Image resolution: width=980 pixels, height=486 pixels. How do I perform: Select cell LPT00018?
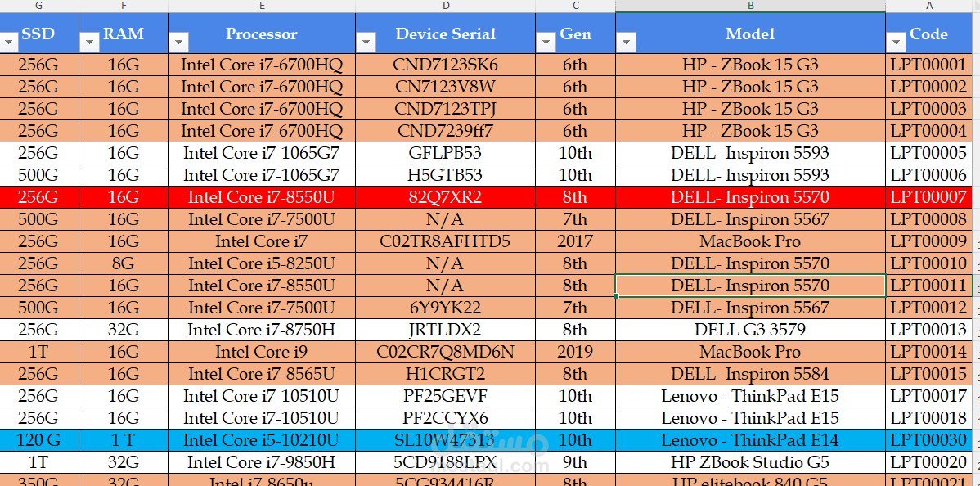pos(929,418)
